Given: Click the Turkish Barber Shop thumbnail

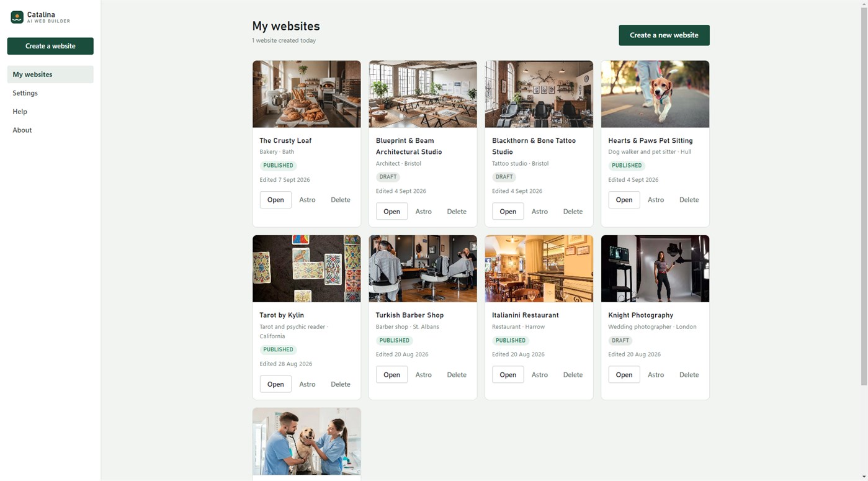Looking at the screenshot, I should click(423, 269).
